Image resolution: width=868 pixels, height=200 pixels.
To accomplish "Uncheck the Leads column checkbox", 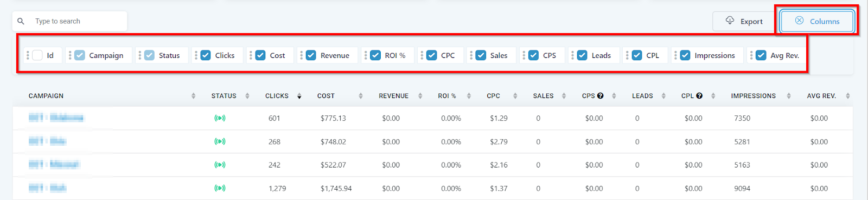I will [x=582, y=55].
